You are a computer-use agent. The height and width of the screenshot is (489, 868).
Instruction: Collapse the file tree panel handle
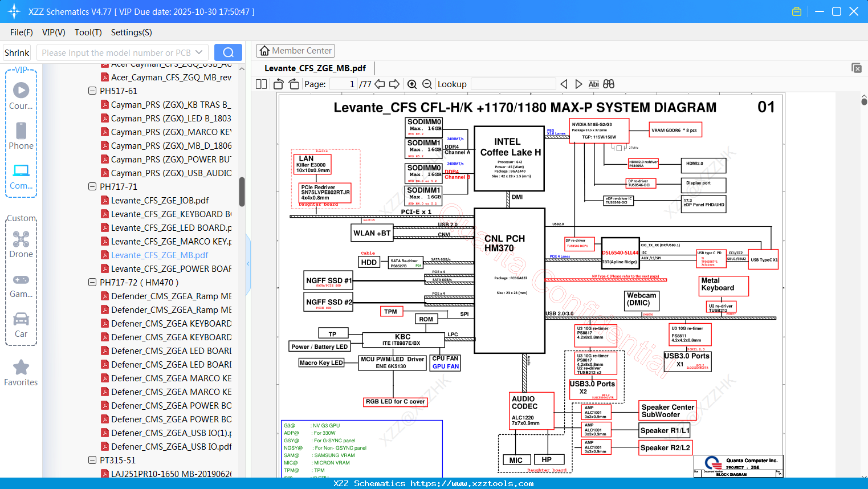pyautogui.click(x=248, y=263)
